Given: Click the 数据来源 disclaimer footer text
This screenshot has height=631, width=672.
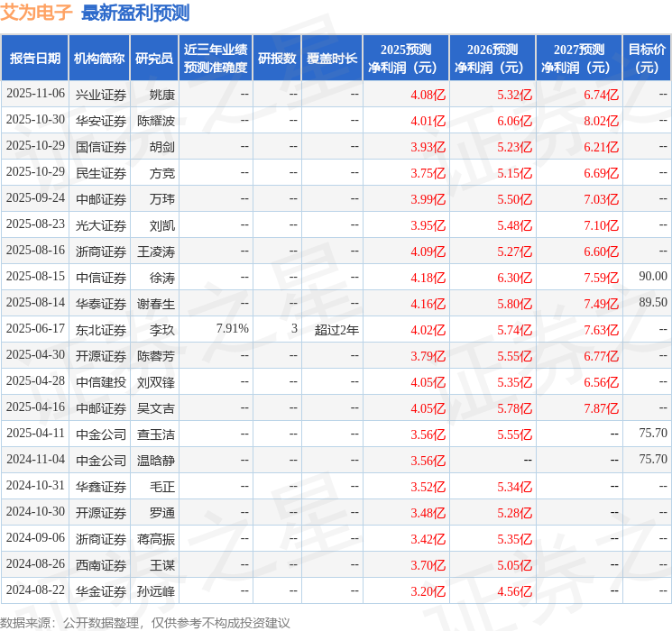Looking at the screenshot, I should pos(145,623).
